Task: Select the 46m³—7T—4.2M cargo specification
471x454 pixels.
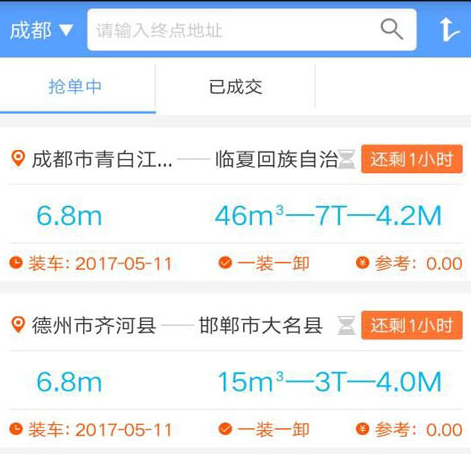Action: tap(328, 216)
